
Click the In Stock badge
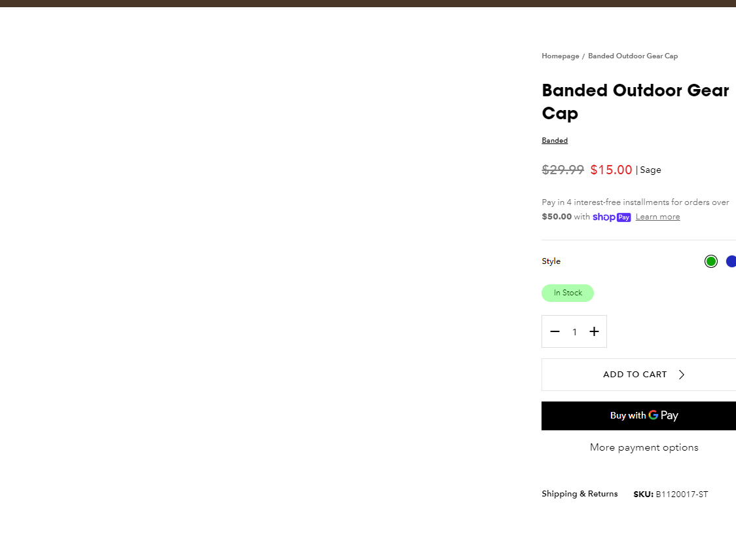coord(568,293)
